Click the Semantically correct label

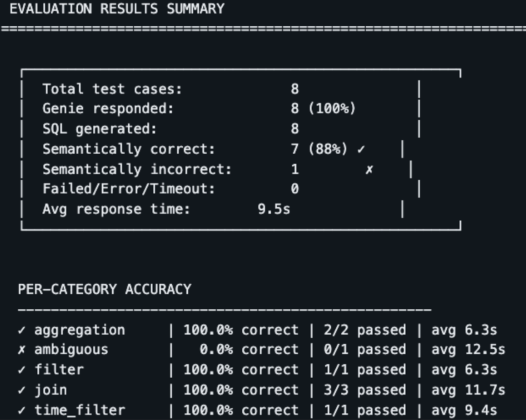coord(129,149)
